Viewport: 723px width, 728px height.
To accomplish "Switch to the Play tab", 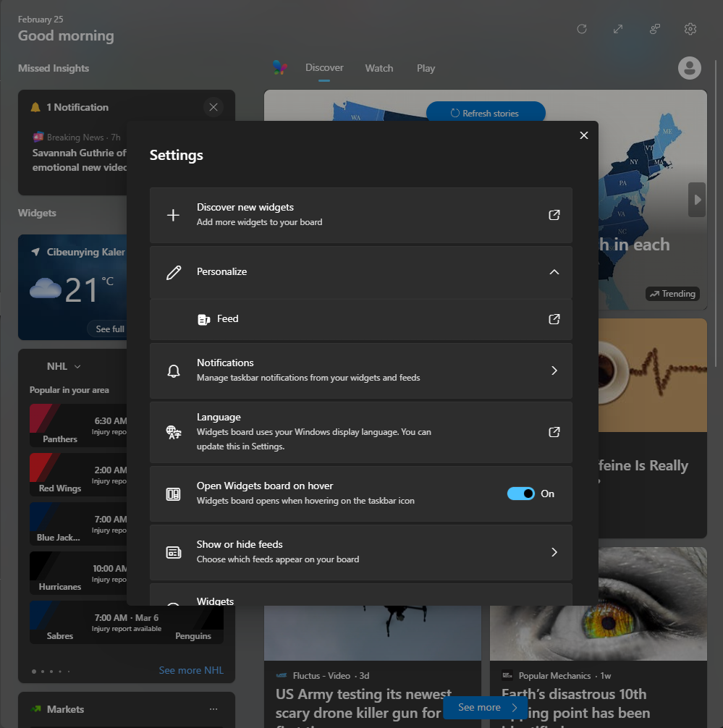I will (426, 68).
